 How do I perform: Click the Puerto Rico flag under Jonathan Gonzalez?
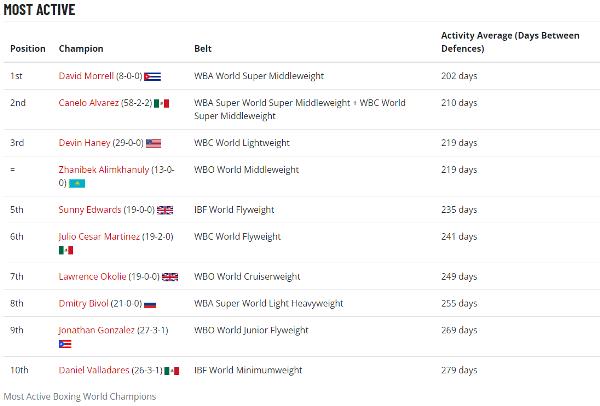pos(66,343)
